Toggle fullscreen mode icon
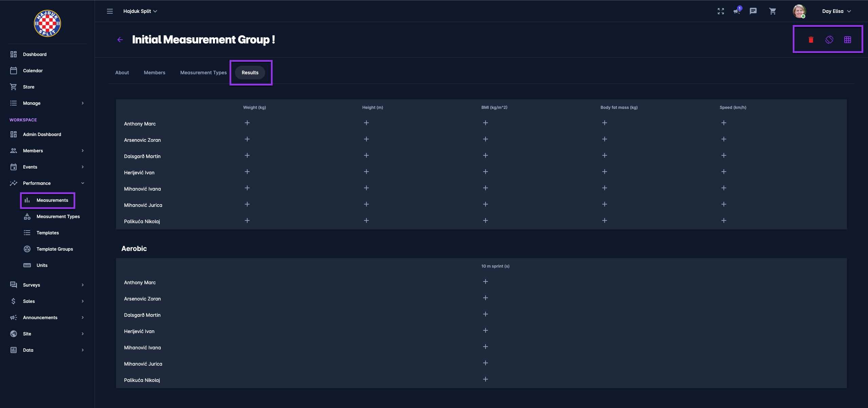Image resolution: width=868 pixels, height=408 pixels. click(721, 11)
